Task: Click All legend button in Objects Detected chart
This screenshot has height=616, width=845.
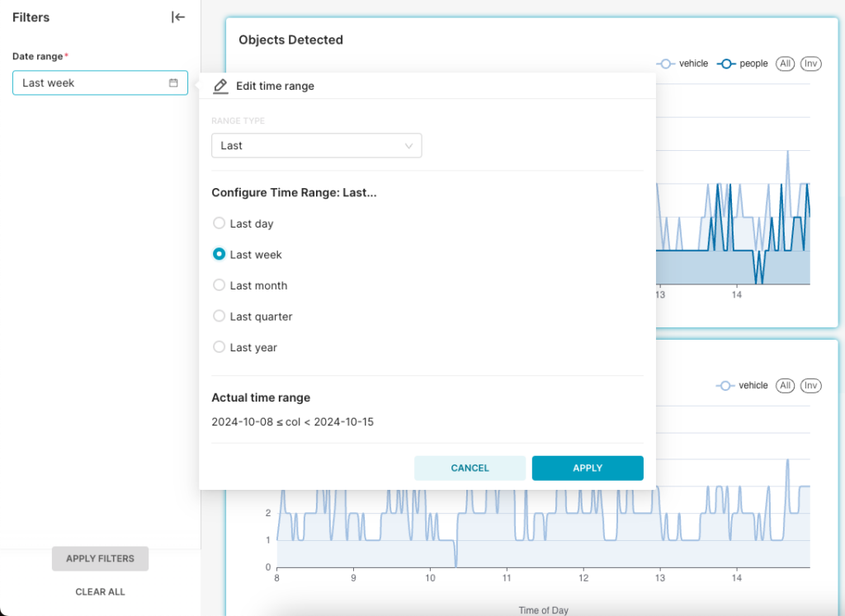Action: coord(786,63)
